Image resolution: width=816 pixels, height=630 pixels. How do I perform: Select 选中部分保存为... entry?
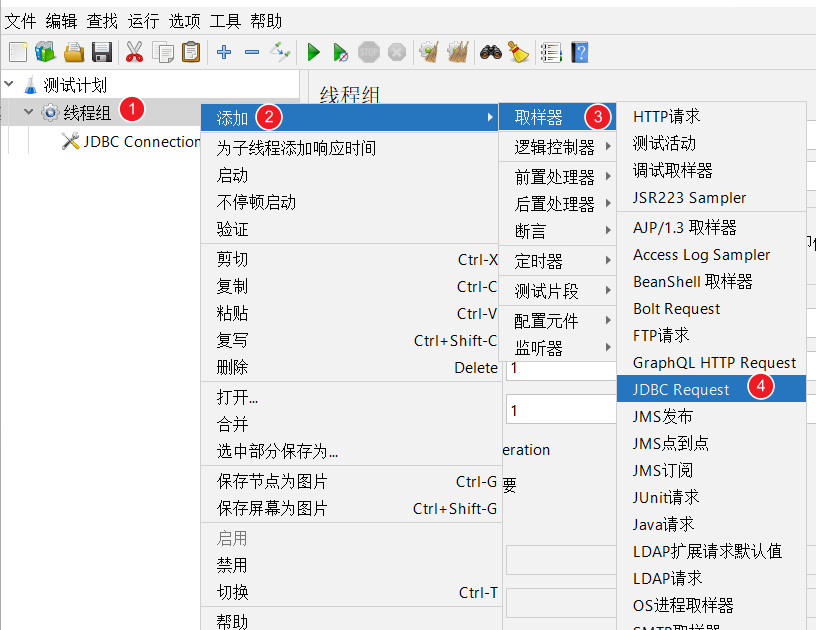point(349,451)
